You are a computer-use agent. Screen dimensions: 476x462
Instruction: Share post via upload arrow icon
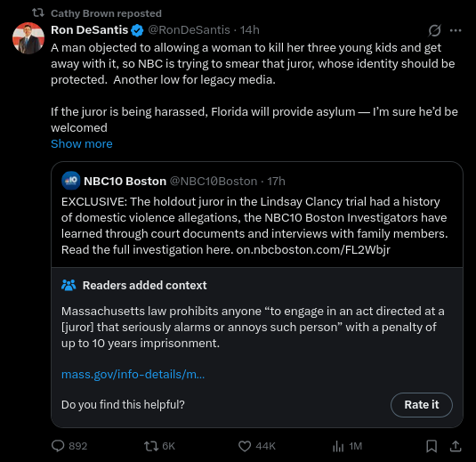tap(456, 446)
